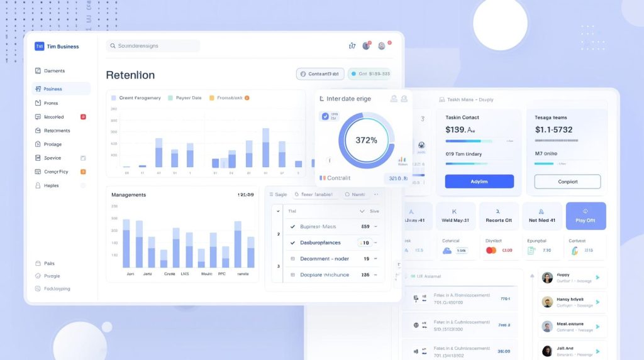Click the user avatar in header
The width and height of the screenshot is (644, 360).
click(x=382, y=46)
